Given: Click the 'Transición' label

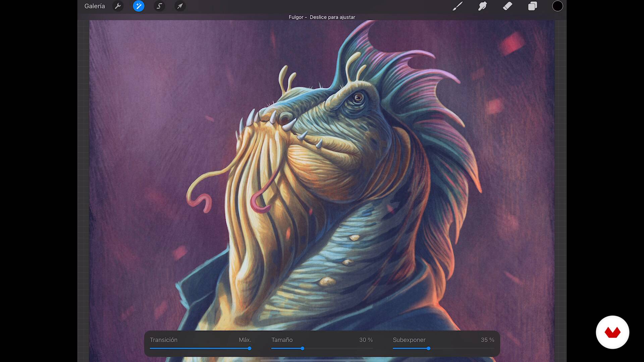Looking at the screenshot, I should pos(164,340).
